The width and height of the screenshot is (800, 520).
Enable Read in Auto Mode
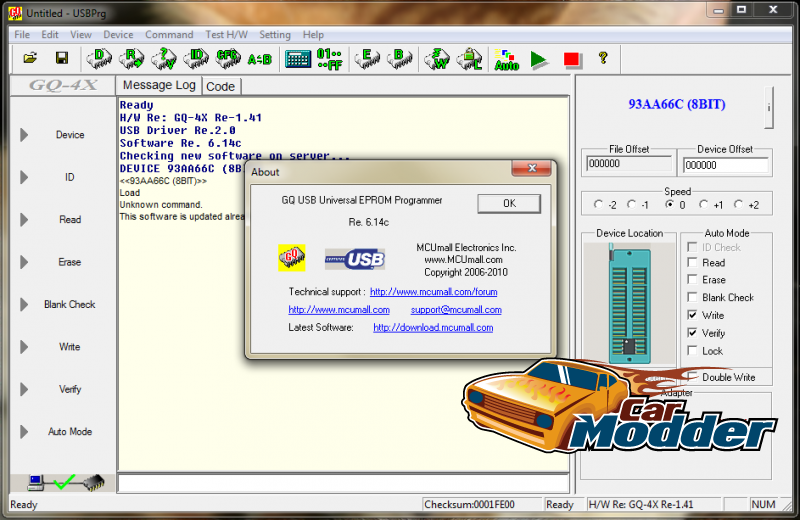pos(692,262)
